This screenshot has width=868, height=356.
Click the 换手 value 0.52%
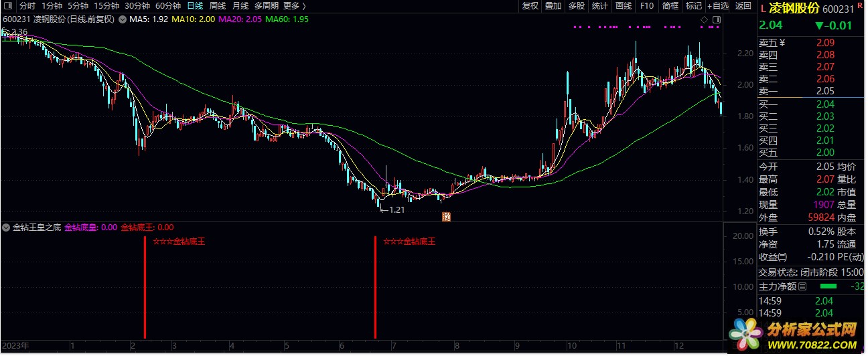tap(821, 232)
